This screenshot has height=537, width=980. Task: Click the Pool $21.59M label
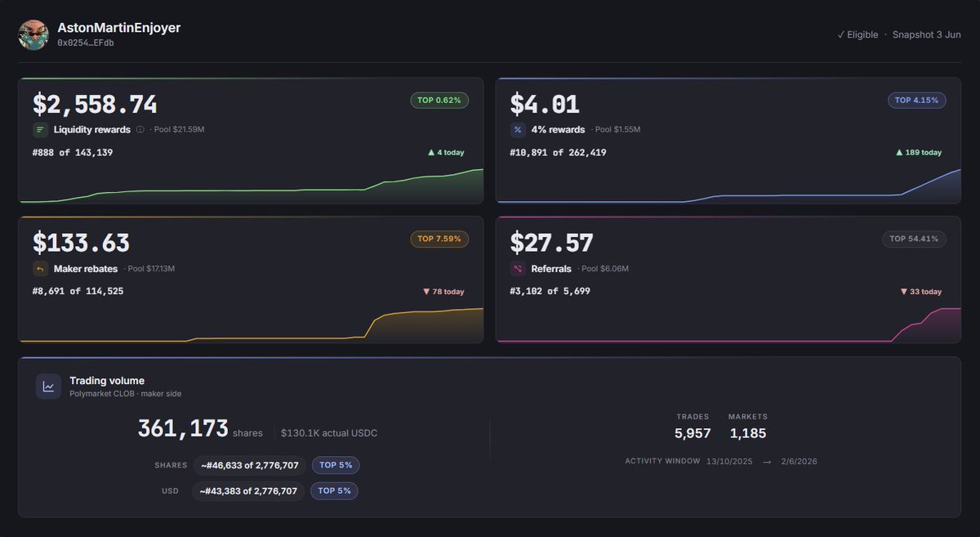point(178,130)
